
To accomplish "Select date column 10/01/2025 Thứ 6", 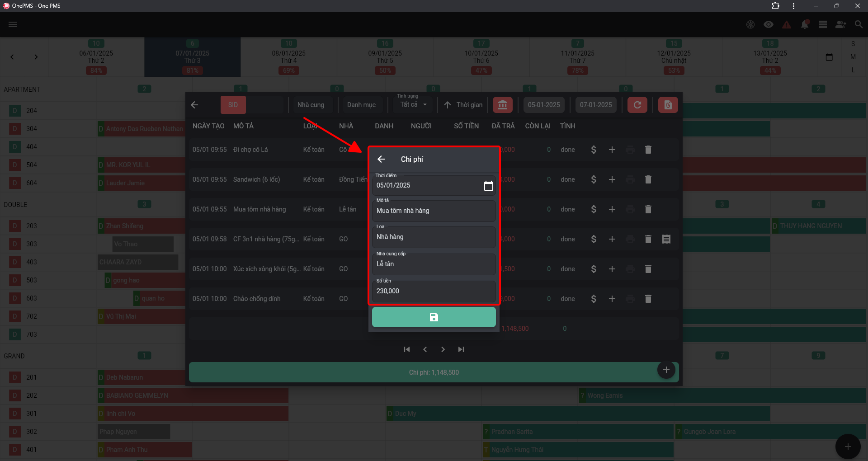I will tap(481, 57).
